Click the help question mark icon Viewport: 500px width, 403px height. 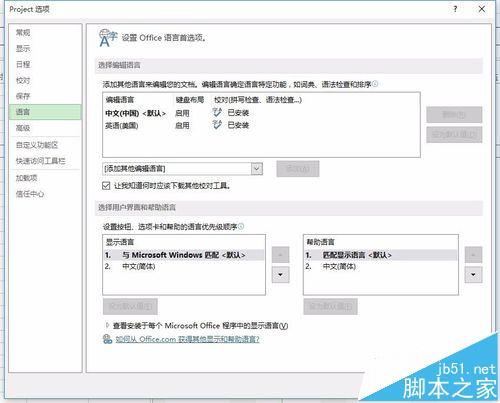click(x=455, y=9)
